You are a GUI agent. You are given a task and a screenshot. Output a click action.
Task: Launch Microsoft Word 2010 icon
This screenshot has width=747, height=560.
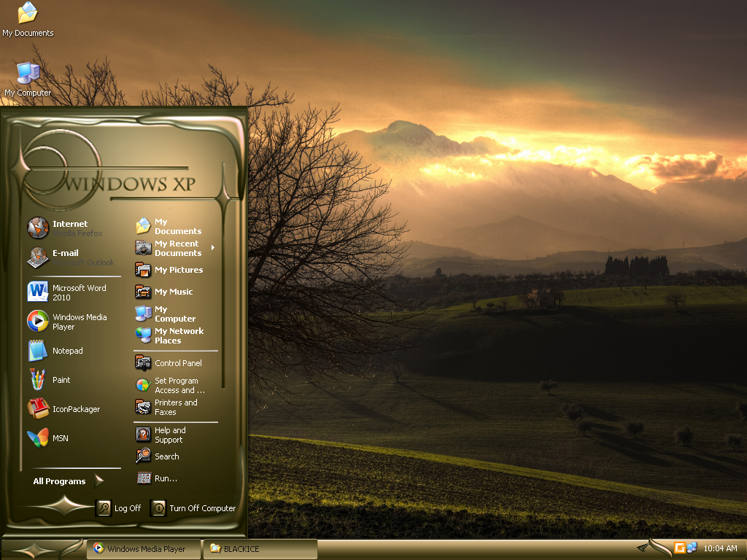click(x=38, y=292)
